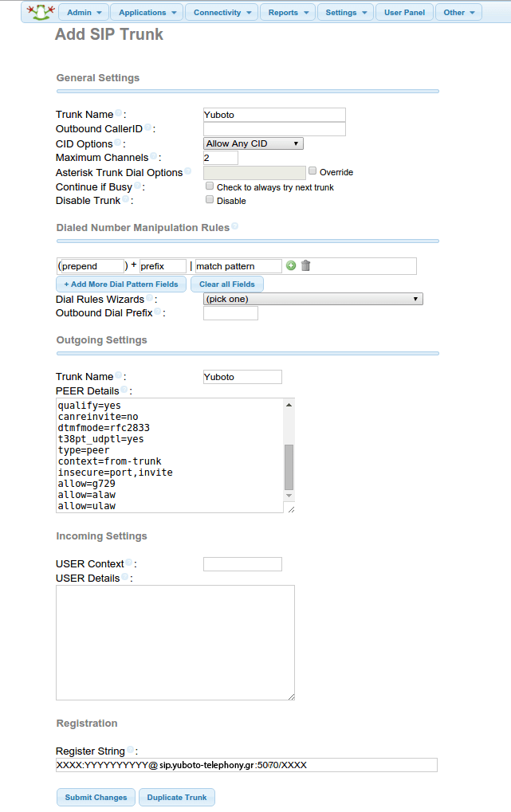
Task: Open the Connectivity menu
Action: click(x=222, y=13)
